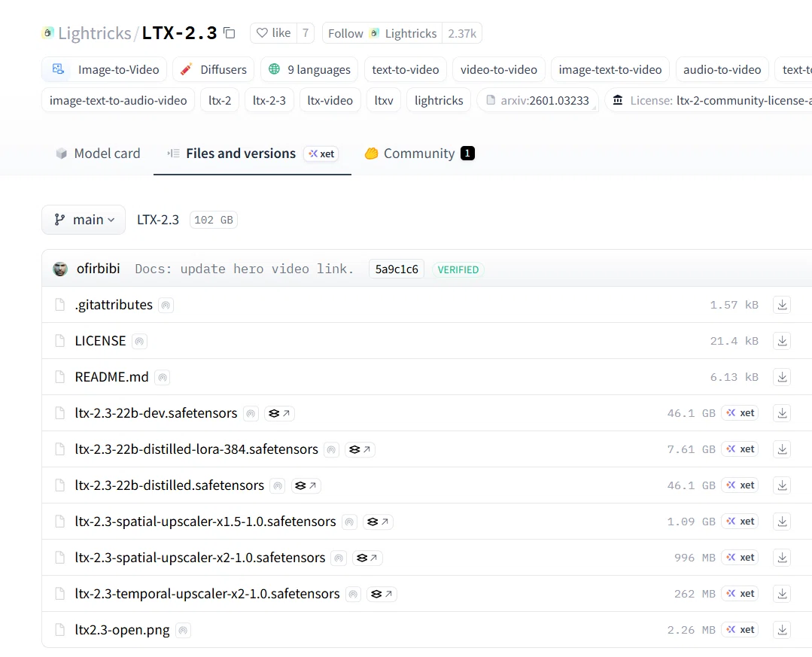This screenshot has width=812, height=657.
Task: Click the safe-scan badge next to .gitattributes
Action: (166, 306)
